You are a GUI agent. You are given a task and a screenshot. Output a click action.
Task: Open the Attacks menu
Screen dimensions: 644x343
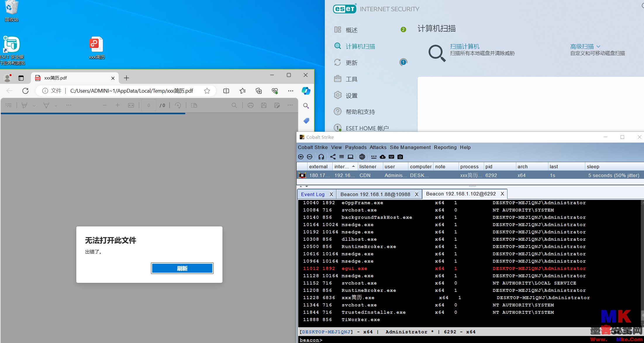point(378,147)
